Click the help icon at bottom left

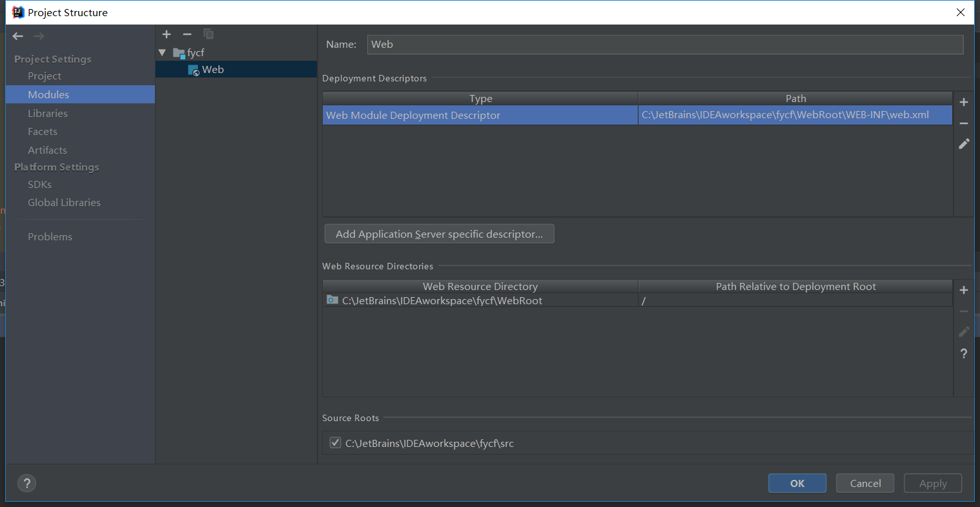click(x=26, y=483)
